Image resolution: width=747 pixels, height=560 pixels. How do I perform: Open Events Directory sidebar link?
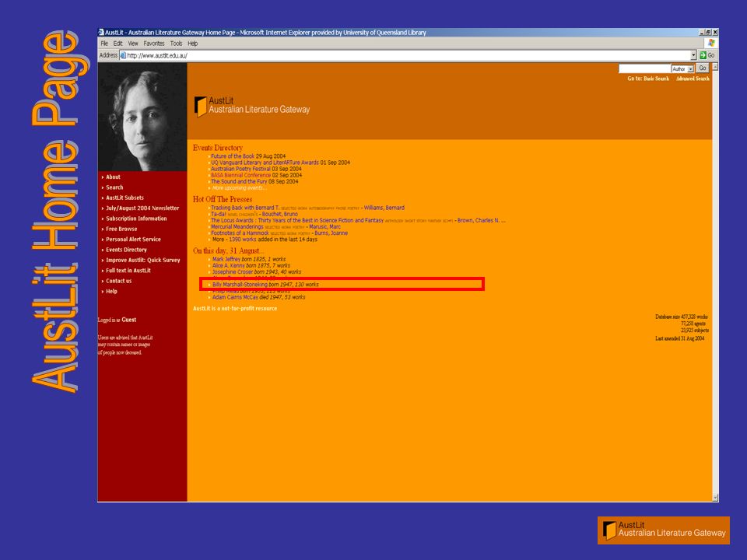coord(126,250)
